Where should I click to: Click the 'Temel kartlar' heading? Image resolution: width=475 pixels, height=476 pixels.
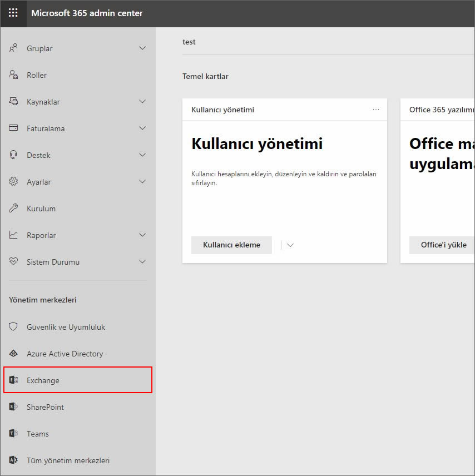click(x=205, y=76)
